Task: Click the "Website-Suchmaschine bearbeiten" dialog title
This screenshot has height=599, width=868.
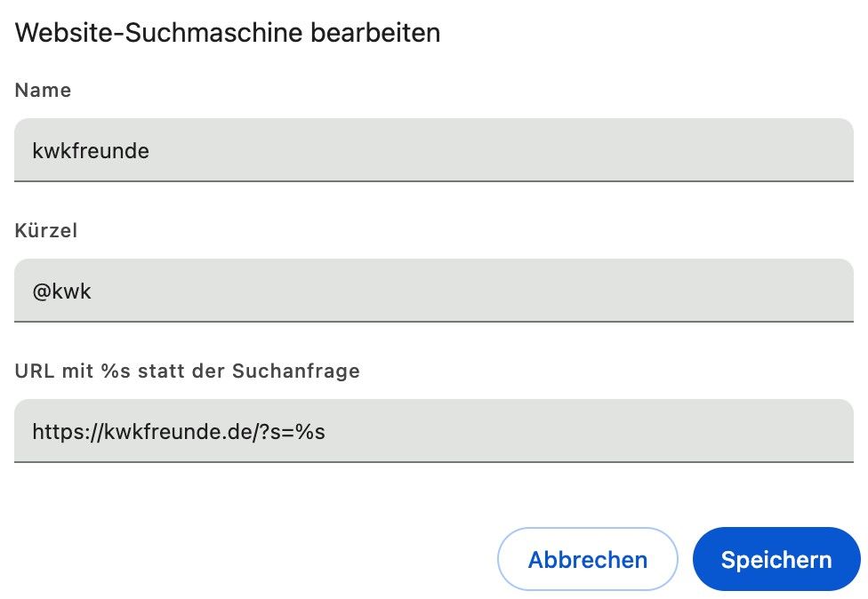Action: pos(228,34)
